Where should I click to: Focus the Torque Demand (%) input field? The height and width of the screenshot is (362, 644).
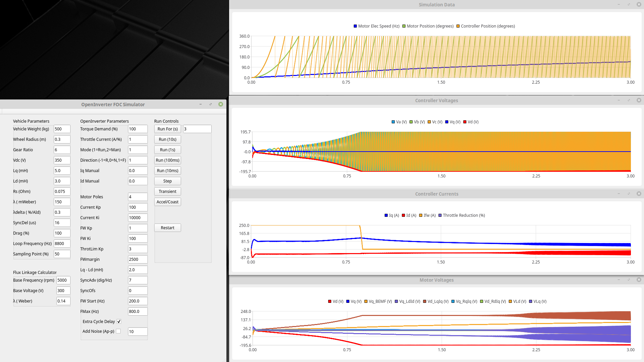137,129
